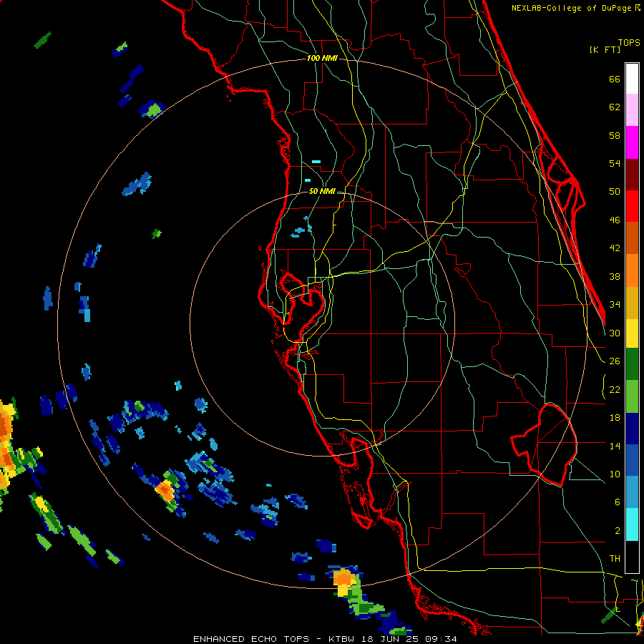Click the 10 value on legend scale

click(615, 474)
